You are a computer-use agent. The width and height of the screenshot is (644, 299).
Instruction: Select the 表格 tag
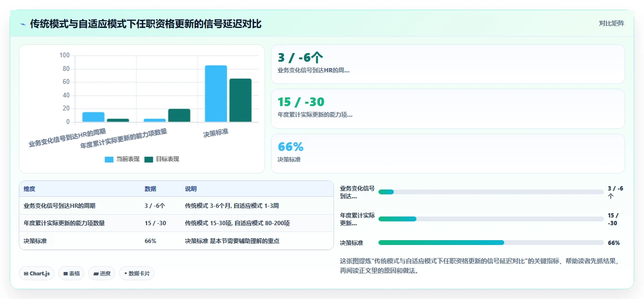71,273
